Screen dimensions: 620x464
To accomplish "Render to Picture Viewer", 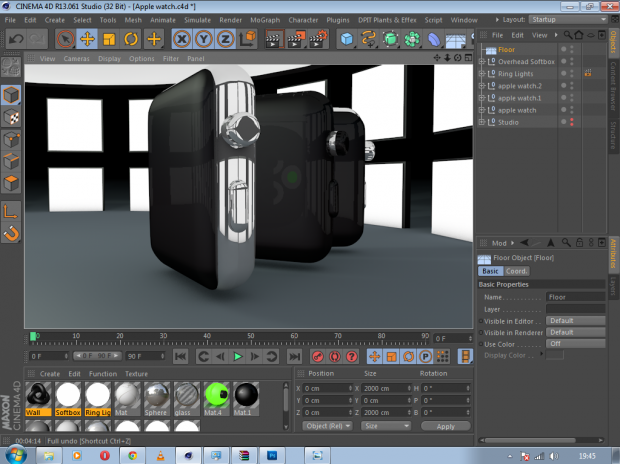I will pos(296,39).
